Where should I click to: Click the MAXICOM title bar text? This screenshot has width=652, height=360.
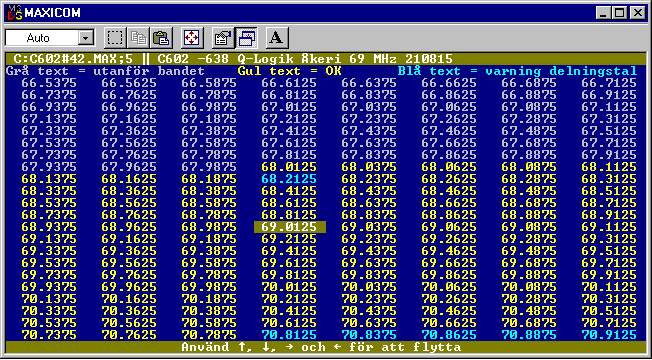(x=52, y=13)
